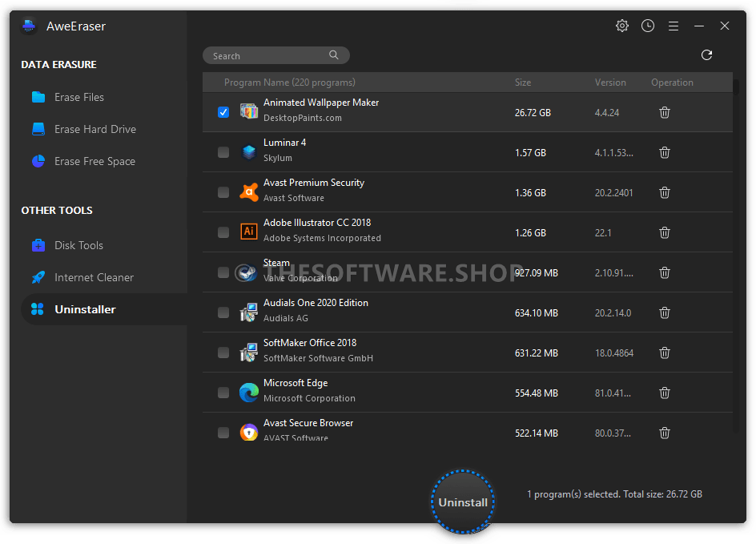Select the Microsoft Edge checkbox

(223, 393)
